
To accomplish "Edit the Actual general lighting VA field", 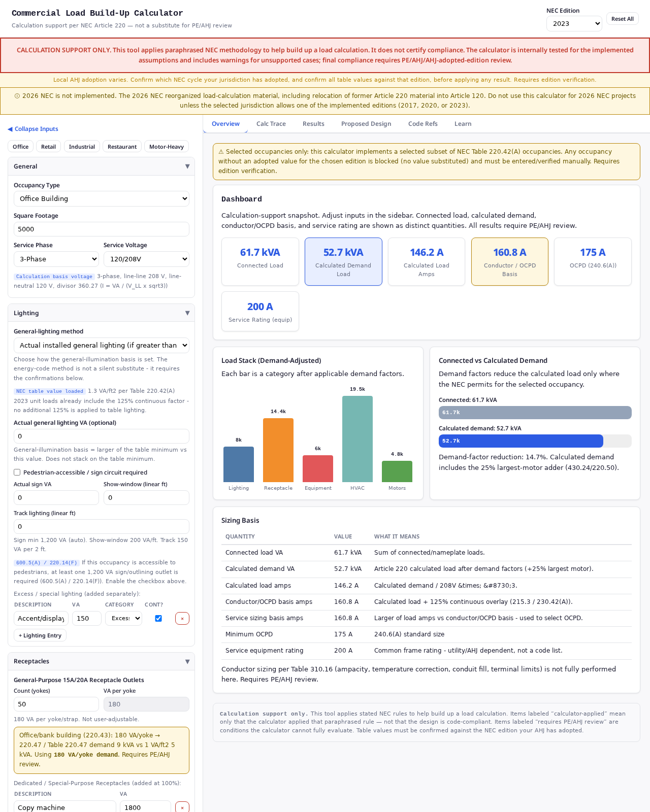I will pyautogui.click(x=102, y=436).
